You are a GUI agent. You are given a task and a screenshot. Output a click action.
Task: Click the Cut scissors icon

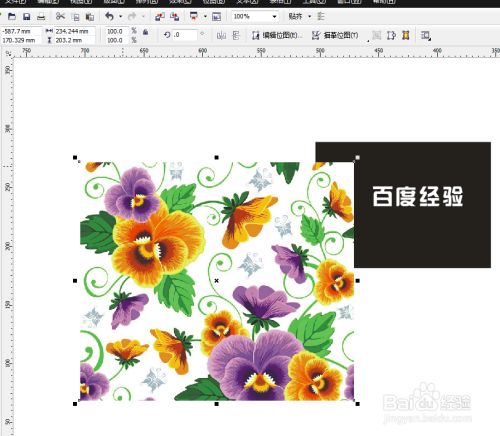click(60, 16)
